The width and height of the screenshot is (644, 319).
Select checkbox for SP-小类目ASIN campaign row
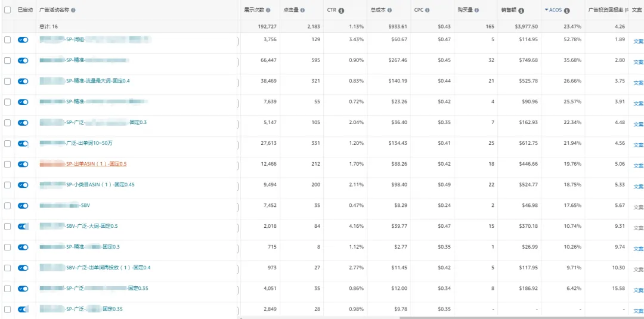pos(7,185)
